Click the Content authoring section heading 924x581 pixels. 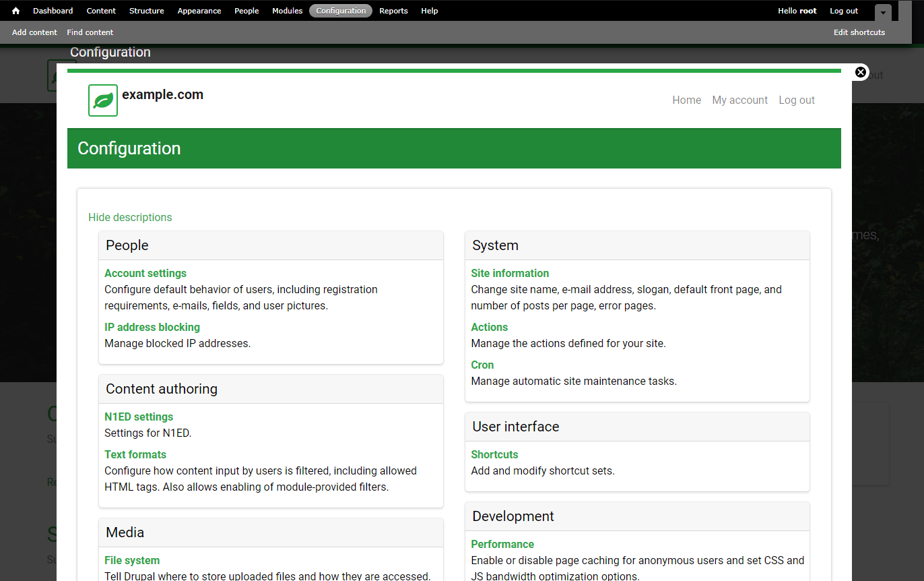[162, 389]
